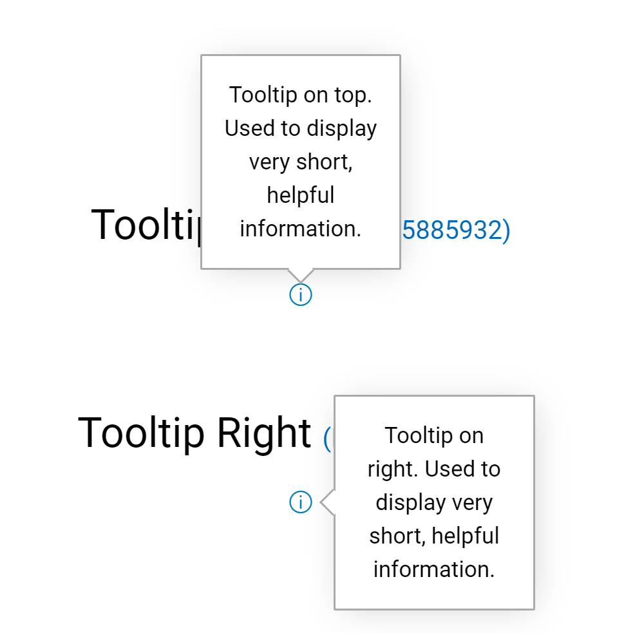Click 'short, helpful' text in right tooltip
This screenshot has width=644, height=644.
click(x=434, y=536)
